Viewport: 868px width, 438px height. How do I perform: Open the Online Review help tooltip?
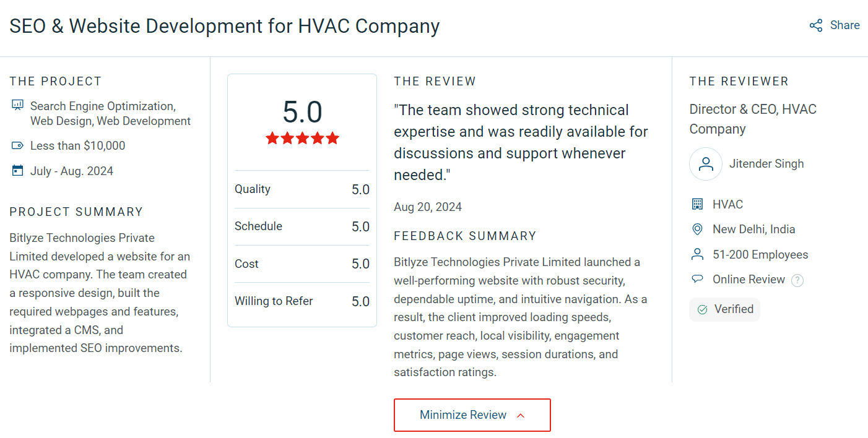[797, 280]
